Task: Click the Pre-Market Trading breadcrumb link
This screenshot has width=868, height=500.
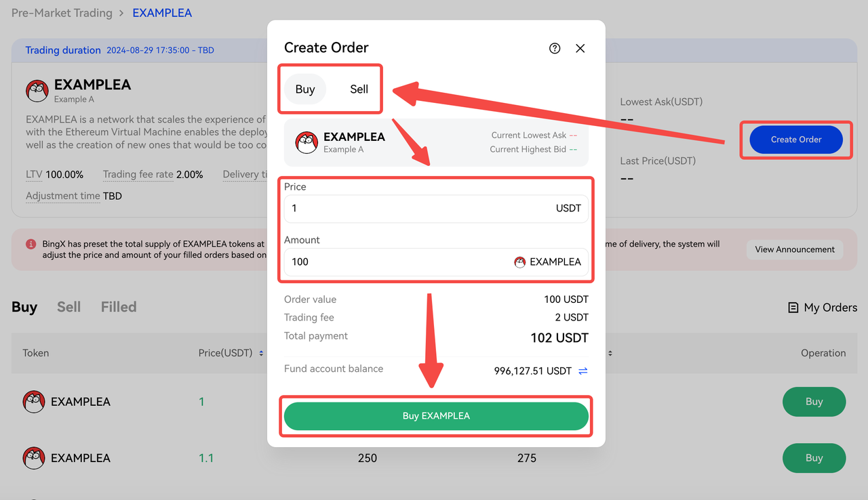Action: pos(62,13)
